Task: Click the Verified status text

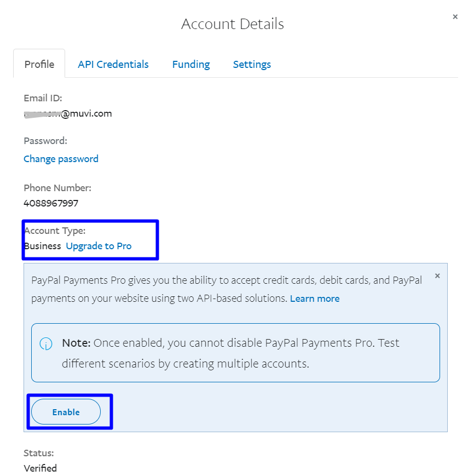Action: 41,468
